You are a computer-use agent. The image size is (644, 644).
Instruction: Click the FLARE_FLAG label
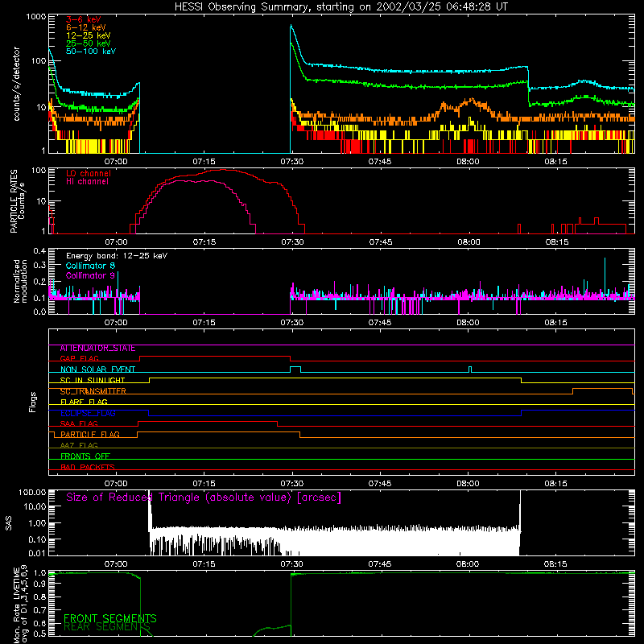[x=84, y=402]
